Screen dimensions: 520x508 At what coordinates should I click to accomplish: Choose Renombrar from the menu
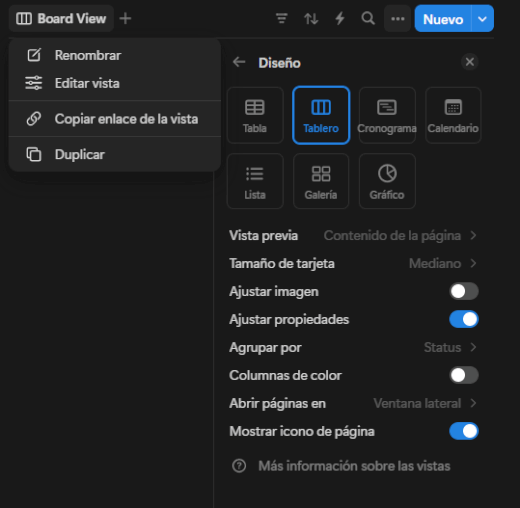click(115, 55)
